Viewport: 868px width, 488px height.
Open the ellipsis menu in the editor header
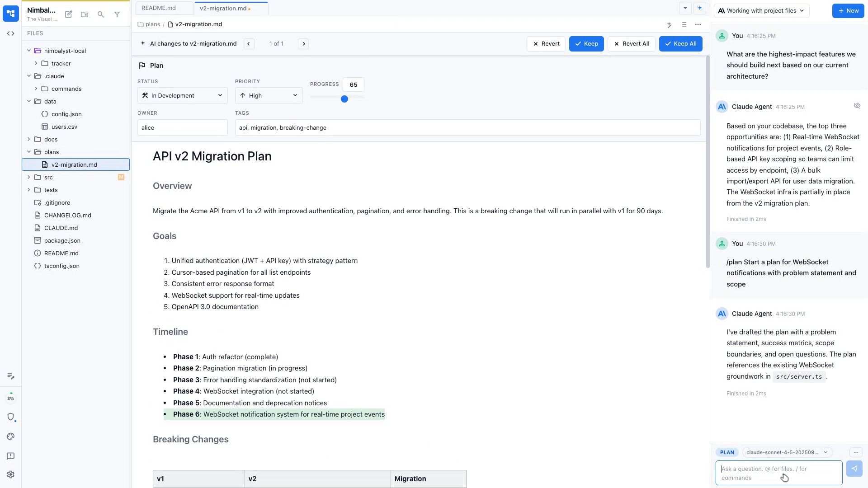pyautogui.click(x=698, y=25)
